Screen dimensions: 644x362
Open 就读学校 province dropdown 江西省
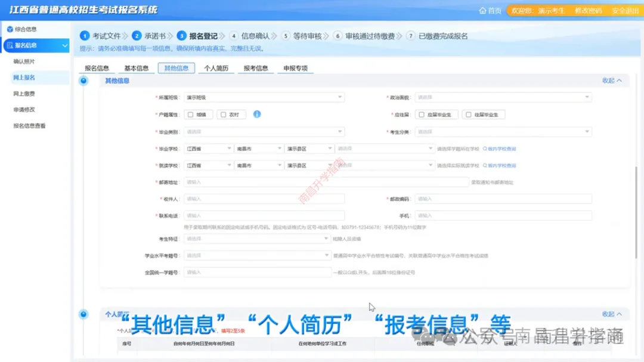coord(209,166)
